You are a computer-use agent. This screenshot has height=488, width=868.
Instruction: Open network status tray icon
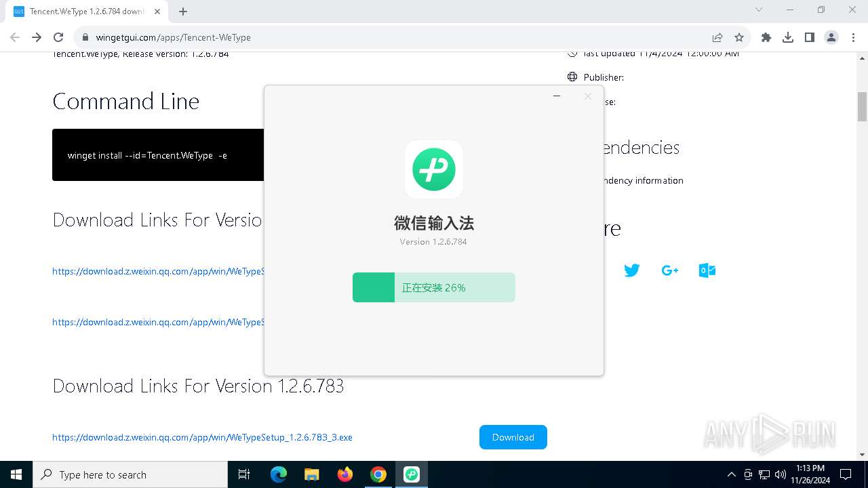[764, 474]
